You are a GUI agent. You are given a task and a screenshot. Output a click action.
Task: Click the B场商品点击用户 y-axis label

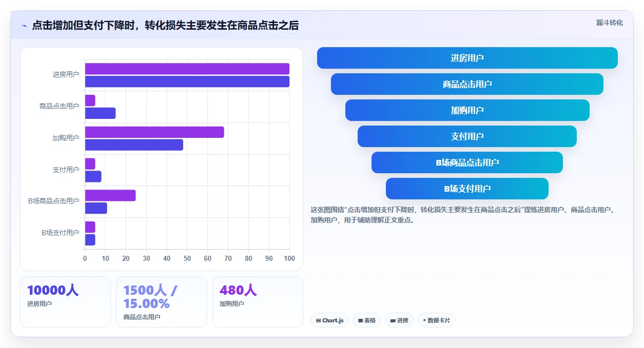pyautogui.click(x=54, y=201)
